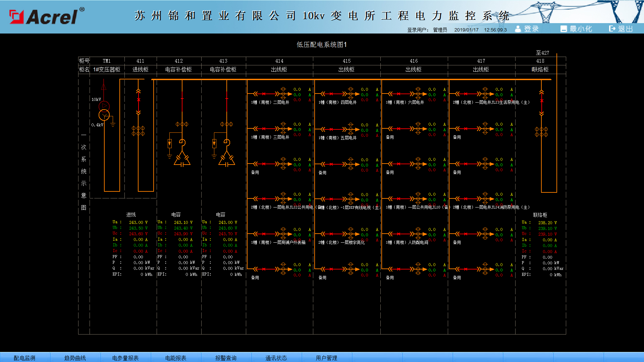
Task: Go to the 电能报表 tab
Action: [x=176, y=358]
